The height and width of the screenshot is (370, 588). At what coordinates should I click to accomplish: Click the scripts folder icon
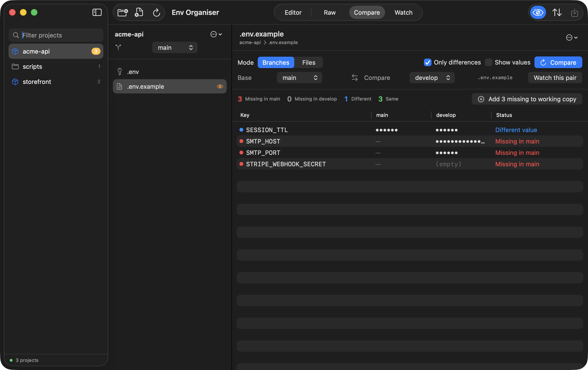point(15,66)
